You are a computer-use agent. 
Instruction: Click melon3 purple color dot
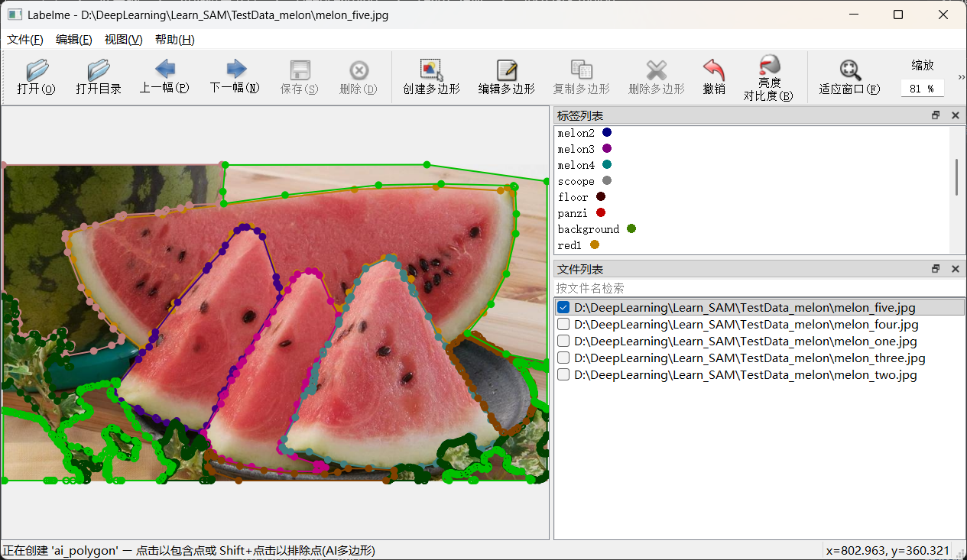[607, 148]
